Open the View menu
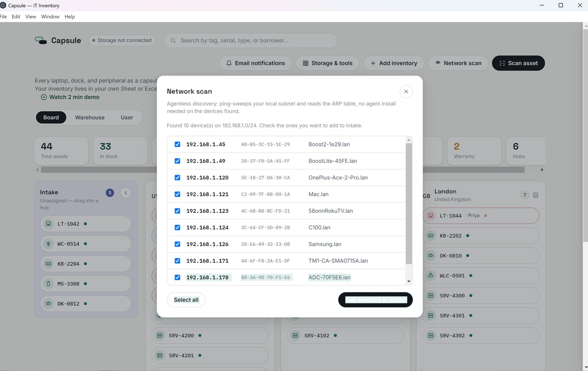 [31, 17]
